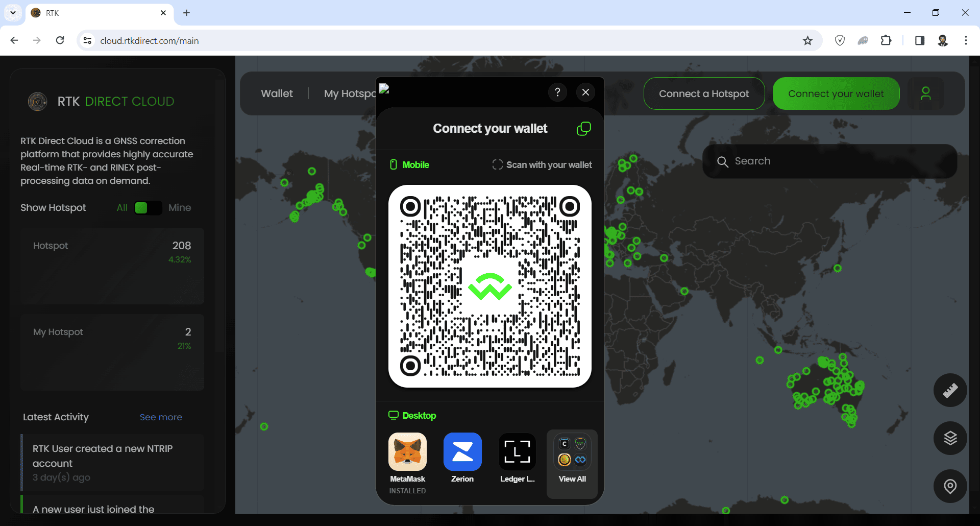This screenshot has width=980, height=526.
Task: Click the hotspot marker near Japan
Action: pos(838,268)
